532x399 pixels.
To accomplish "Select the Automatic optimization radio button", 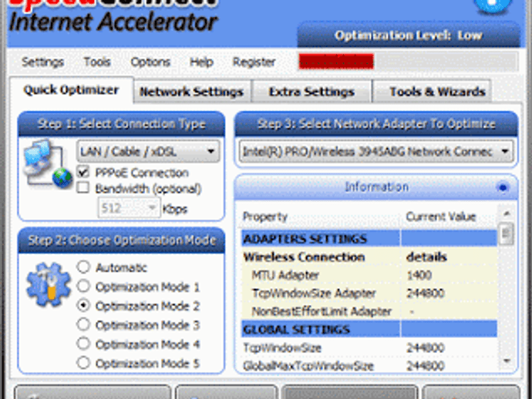I will click(x=83, y=267).
